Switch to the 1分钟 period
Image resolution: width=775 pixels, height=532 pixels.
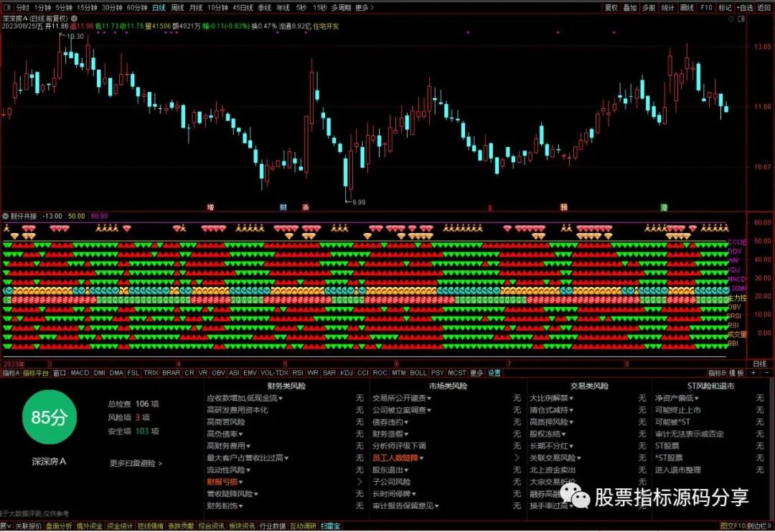click(43, 8)
